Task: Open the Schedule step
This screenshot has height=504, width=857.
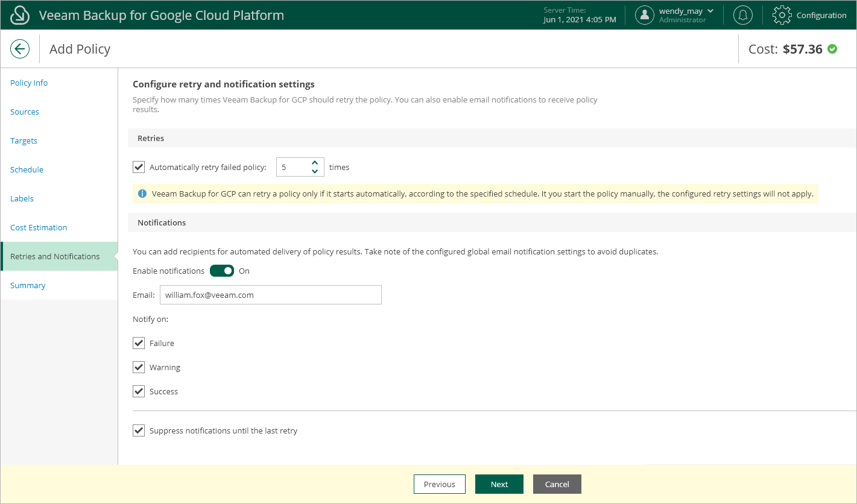Action: pyautogui.click(x=59, y=169)
